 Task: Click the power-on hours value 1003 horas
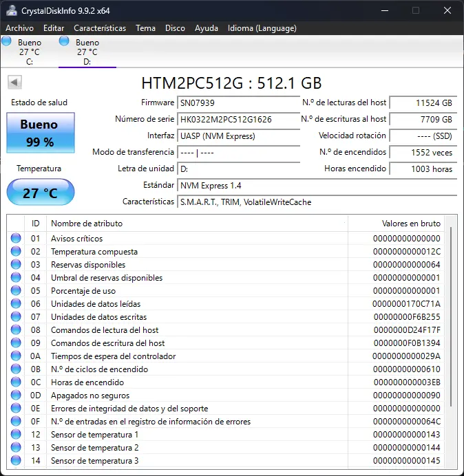pos(423,169)
